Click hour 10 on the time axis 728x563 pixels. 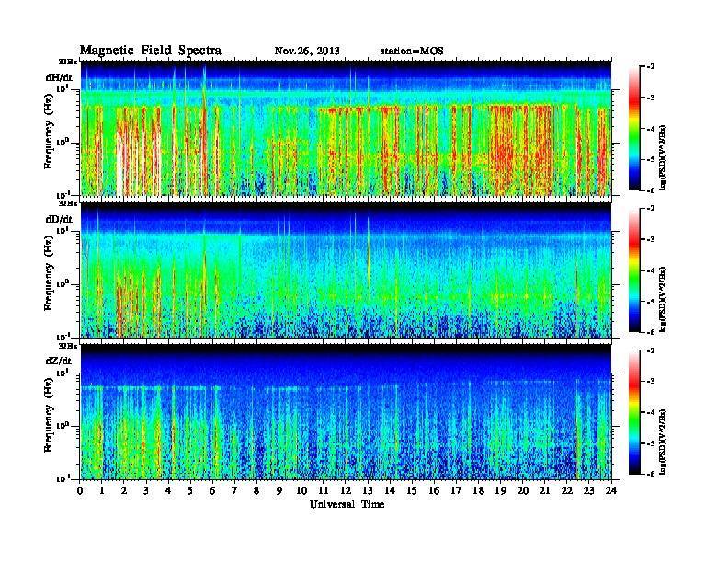[x=301, y=490]
